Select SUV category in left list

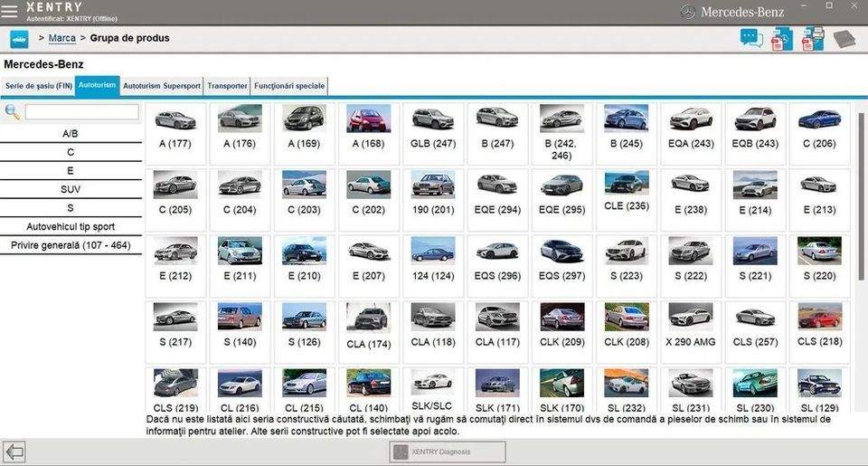click(x=71, y=189)
